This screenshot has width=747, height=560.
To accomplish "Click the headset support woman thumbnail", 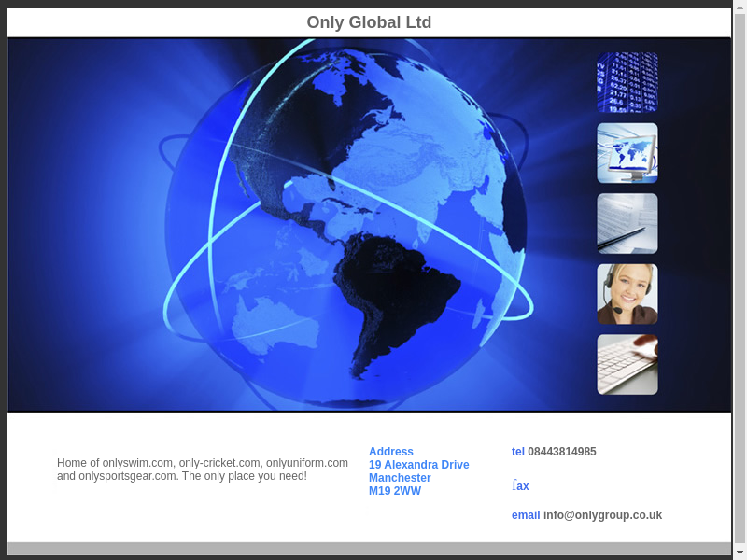I will click(x=627, y=294).
